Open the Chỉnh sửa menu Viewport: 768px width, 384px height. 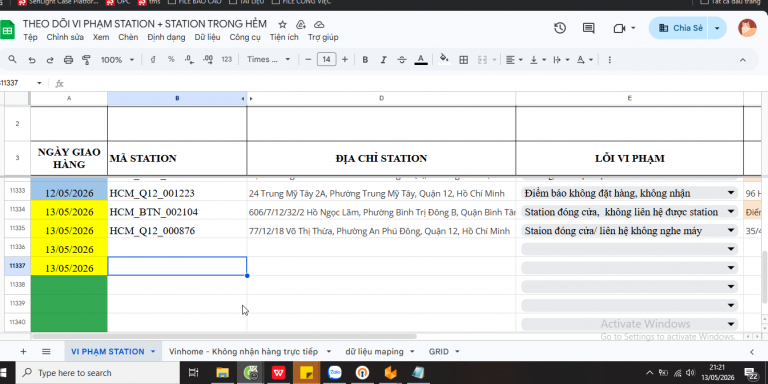65,37
